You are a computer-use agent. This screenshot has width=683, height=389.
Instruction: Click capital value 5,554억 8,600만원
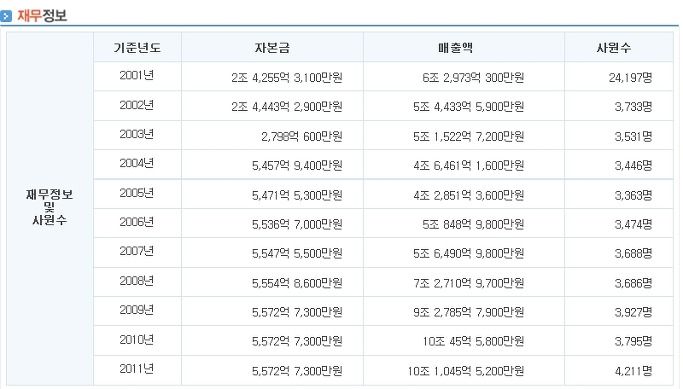coord(298,283)
